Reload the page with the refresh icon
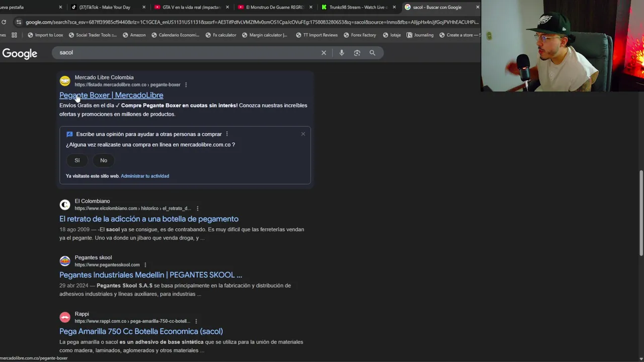Screen dimensions: 644x362 [x=4, y=22]
